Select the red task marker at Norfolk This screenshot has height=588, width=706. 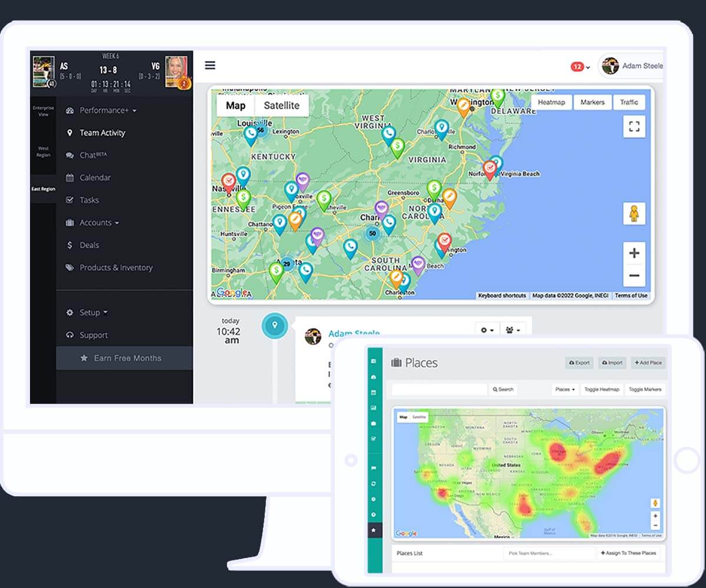[489, 170]
